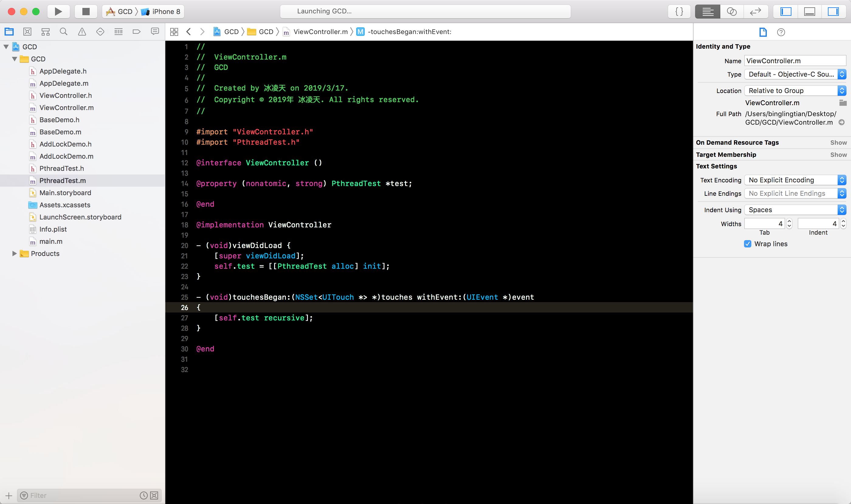This screenshot has width=851, height=504.
Task: Open the Indent Using Spaces dropdown
Action: pos(795,210)
